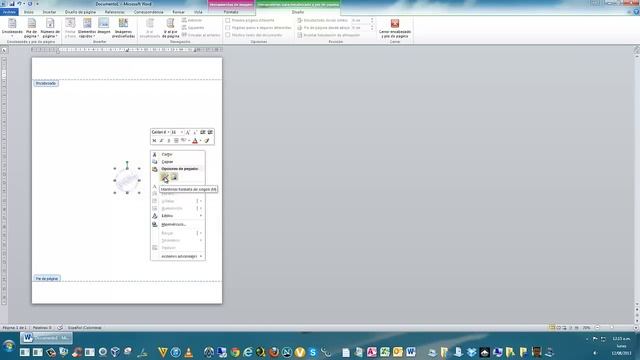Image resolution: width=640 pixels, height=360 pixels.
Task: Click the language indicator in status bar
Action: pyautogui.click(x=84, y=327)
